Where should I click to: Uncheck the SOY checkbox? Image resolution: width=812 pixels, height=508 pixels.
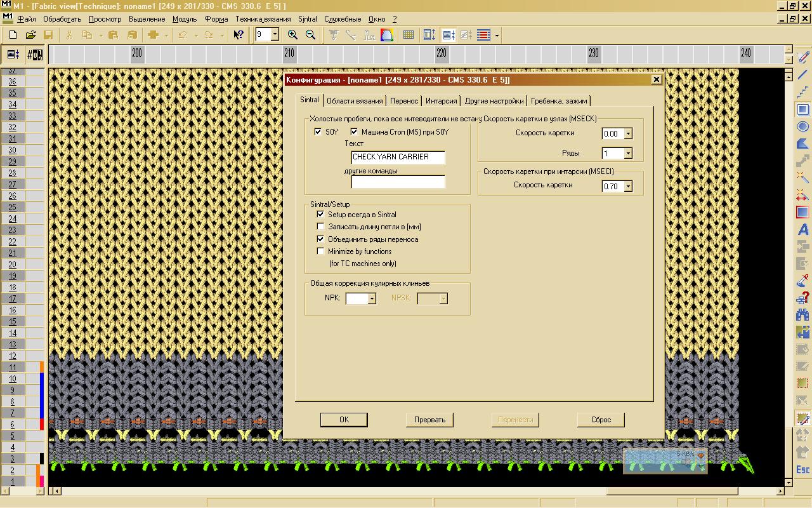318,132
